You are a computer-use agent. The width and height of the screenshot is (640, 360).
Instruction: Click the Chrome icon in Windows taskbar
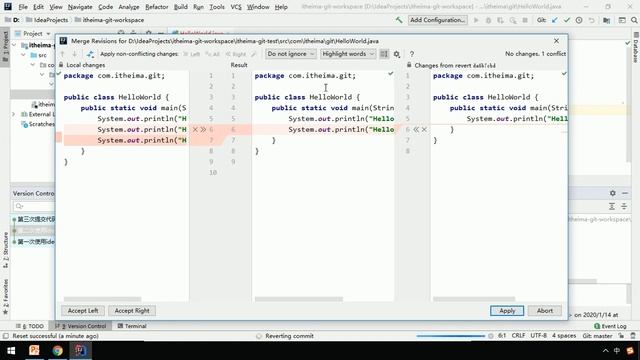(x=58, y=351)
